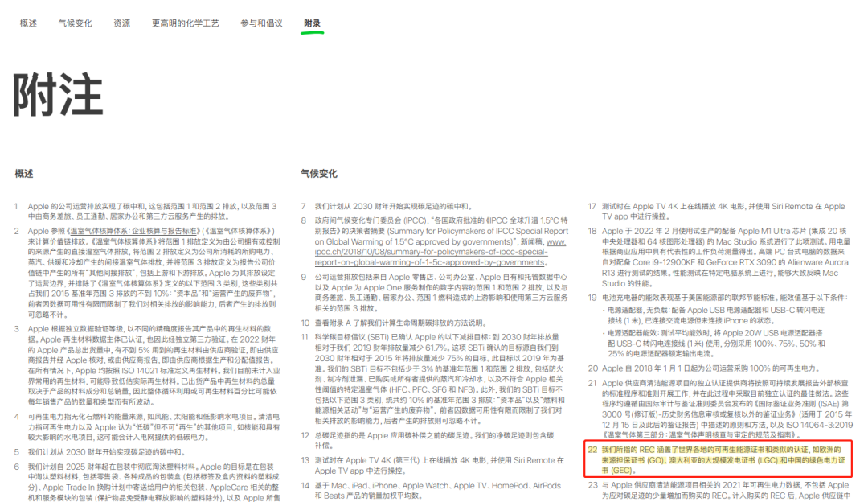Select the 资源 tab in top navigation

click(121, 23)
